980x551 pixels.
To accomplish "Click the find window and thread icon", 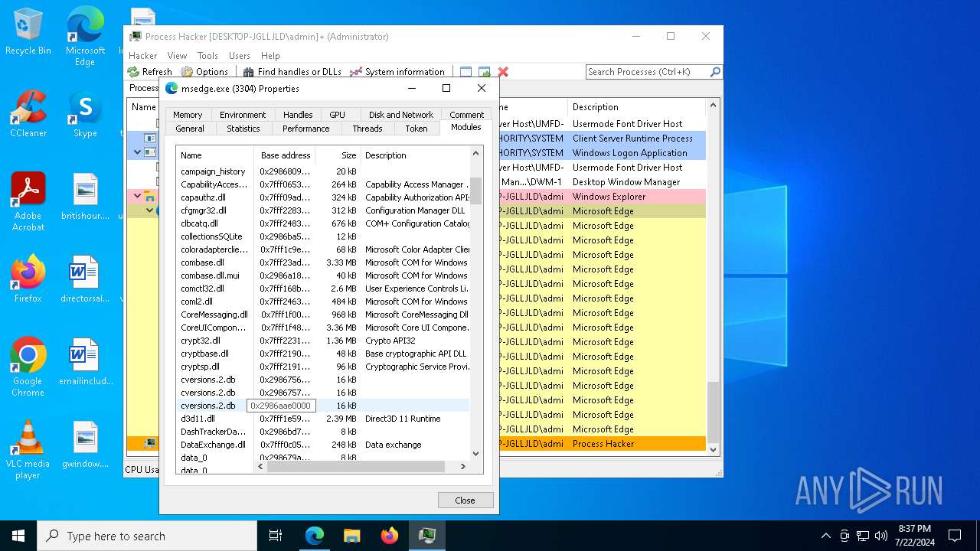I will point(484,72).
